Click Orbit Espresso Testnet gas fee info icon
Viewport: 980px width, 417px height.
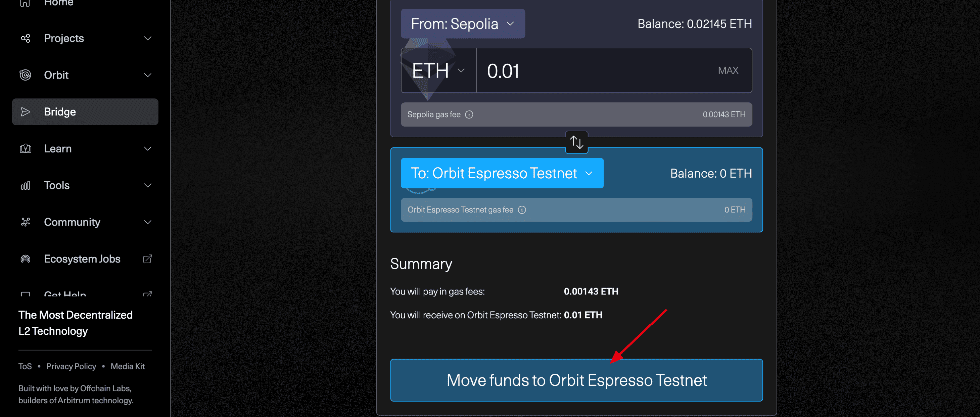[522, 210]
